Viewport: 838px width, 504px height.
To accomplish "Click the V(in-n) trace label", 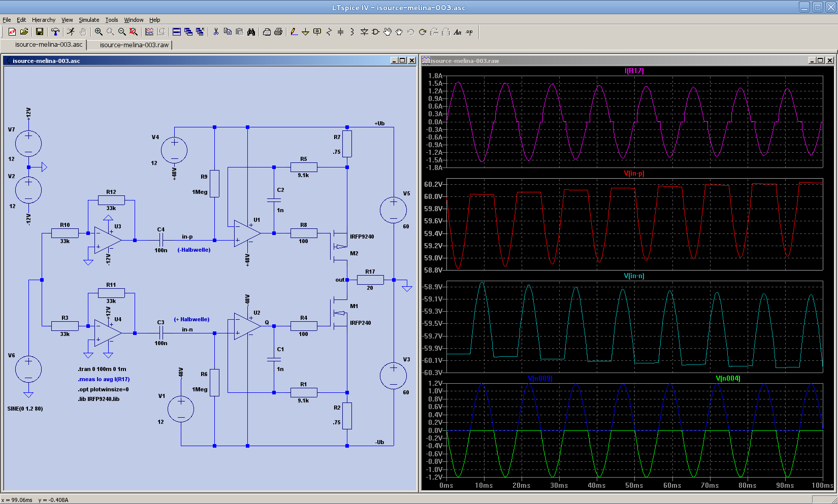I will point(634,276).
